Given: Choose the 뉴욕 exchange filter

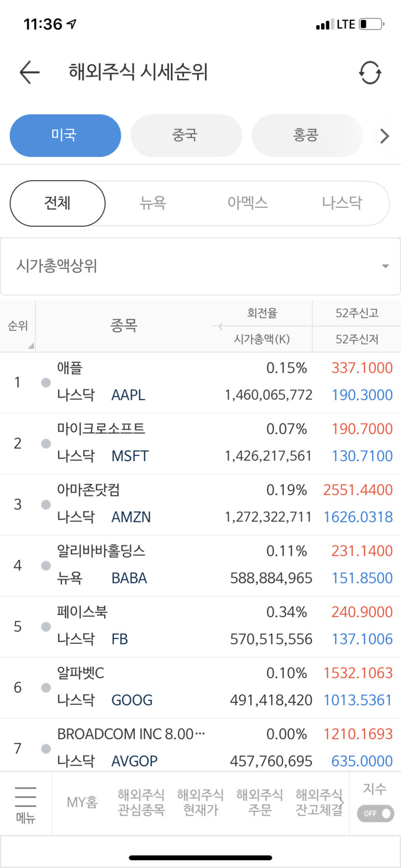Looking at the screenshot, I should 153,203.
